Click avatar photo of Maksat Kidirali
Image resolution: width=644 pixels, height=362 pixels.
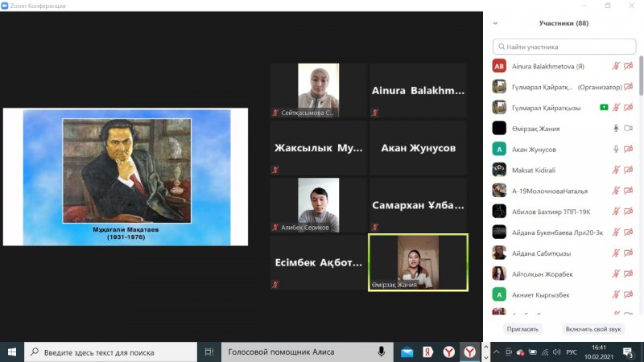tap(499, 170)
